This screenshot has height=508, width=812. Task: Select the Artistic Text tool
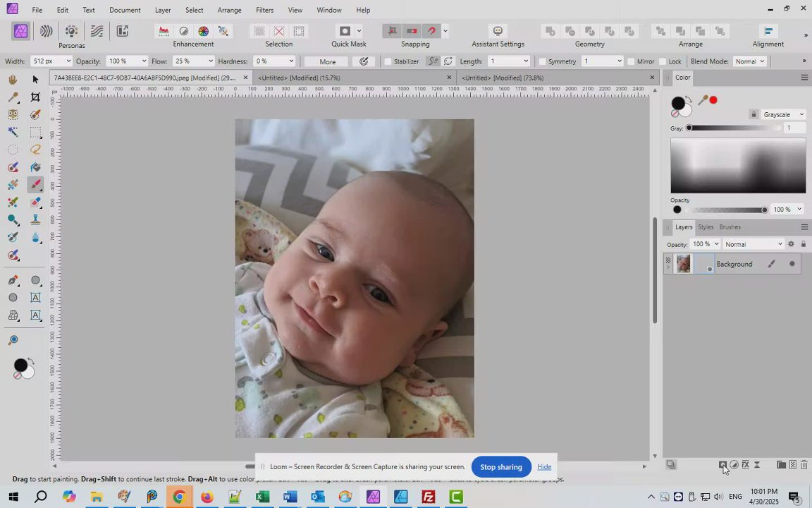pos(35,298)
